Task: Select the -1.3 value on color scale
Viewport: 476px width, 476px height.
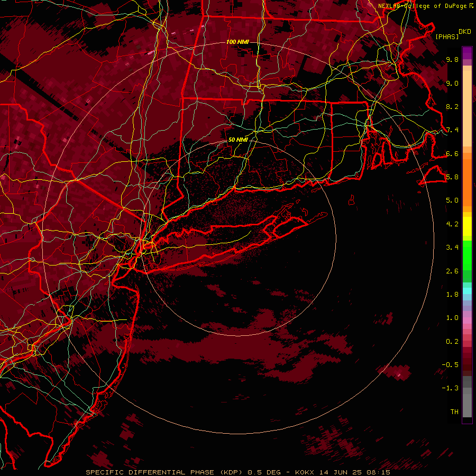Action: point(450,388)
